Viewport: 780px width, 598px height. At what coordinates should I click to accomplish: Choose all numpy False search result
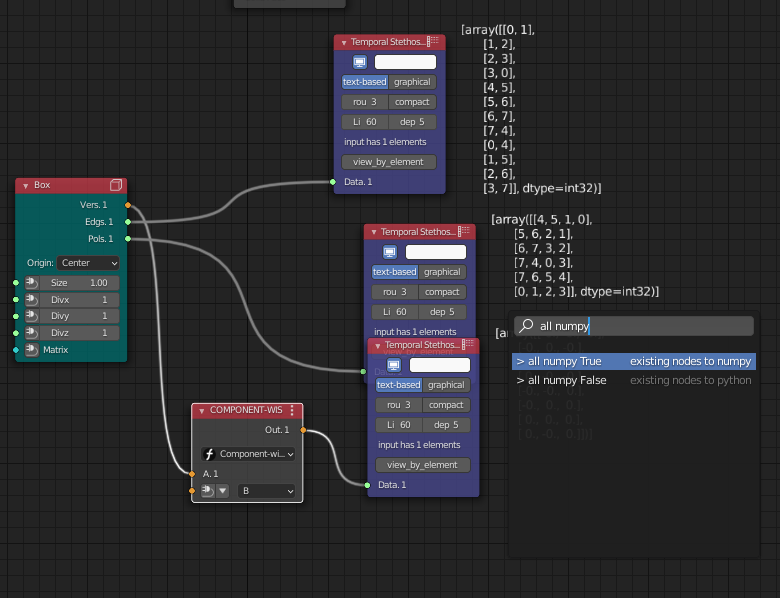pyautogui.click(x=634, y=380)
